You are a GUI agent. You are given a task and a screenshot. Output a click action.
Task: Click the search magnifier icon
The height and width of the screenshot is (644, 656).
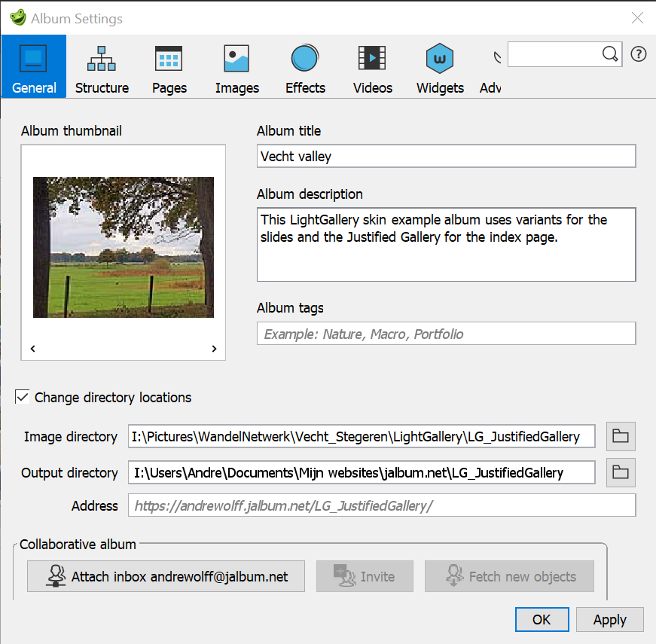tap(610, 54)
